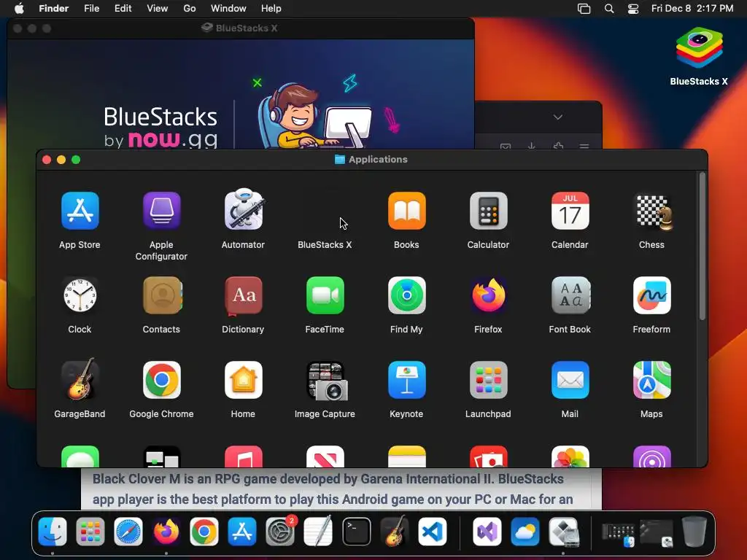Open the Window menu
Viewport: 747px width, 560px height.
pyautogui.click(x=228, y=8)
